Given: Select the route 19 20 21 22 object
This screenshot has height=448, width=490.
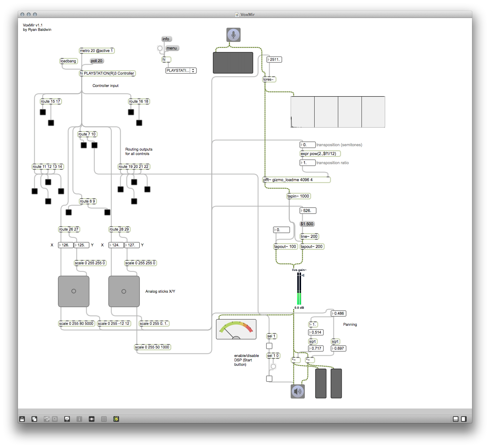Looking at the screenshot, I should click(134, 167).
